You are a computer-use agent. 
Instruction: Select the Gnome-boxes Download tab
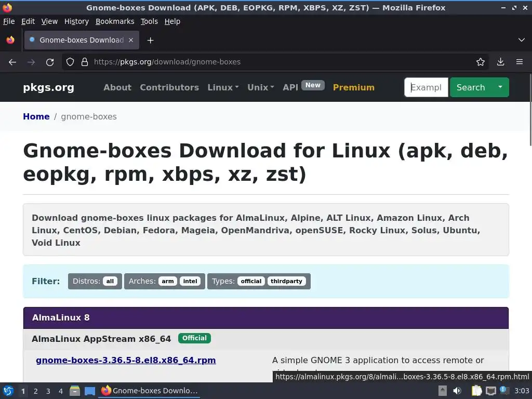pyautogui.click(x=82, y=40)
